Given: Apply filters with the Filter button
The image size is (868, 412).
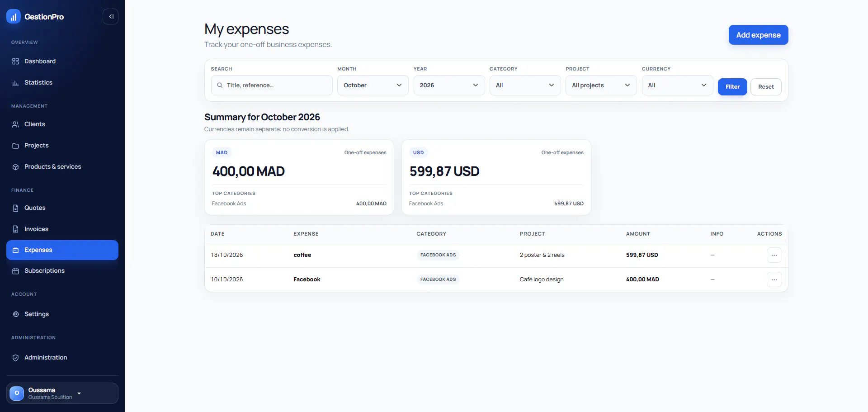Looking at the screenshot, I should pyautogui.click(x=732, y=87).
